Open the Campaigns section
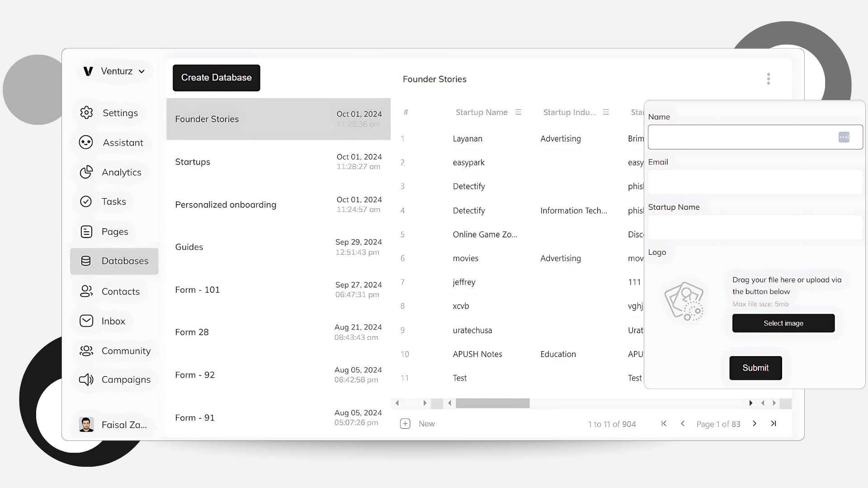The height and width of the screenshot is (488, 868). click(x=126, y=380)
